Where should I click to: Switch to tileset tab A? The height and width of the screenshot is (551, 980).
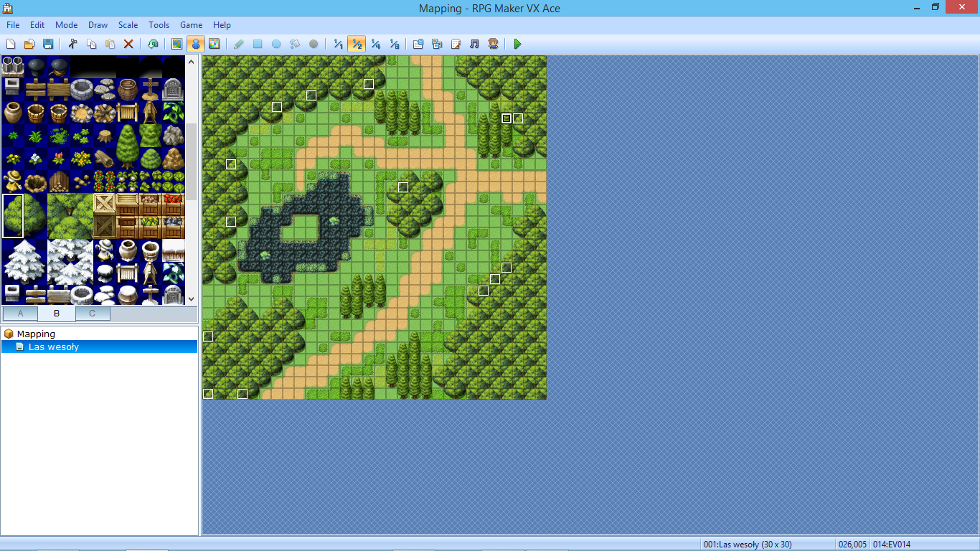click(x=20, y=314)
